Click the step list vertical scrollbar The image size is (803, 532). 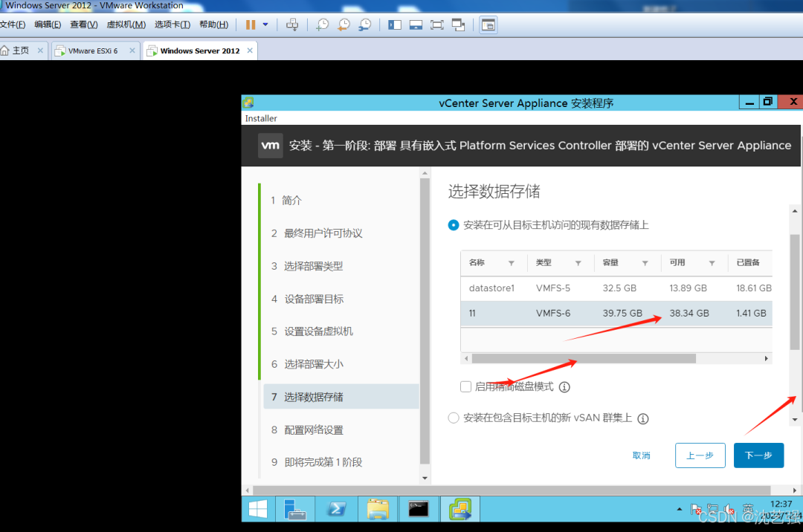[x=425, y=321]
